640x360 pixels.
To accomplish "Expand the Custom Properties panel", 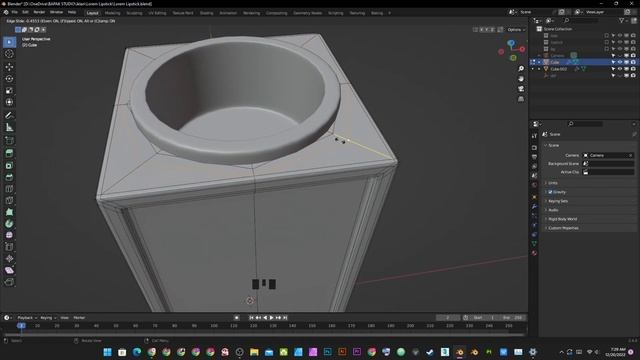I will point(563,228).
